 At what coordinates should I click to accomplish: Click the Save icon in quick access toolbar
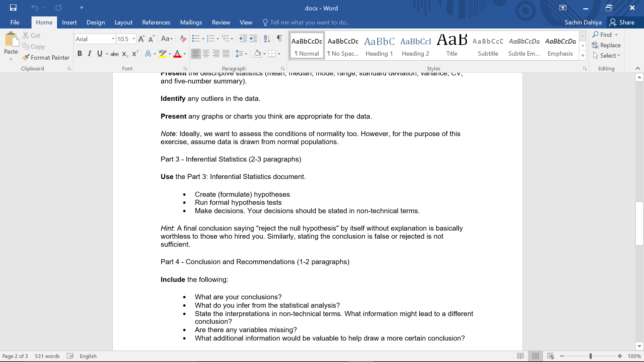(x=13, y=8)
